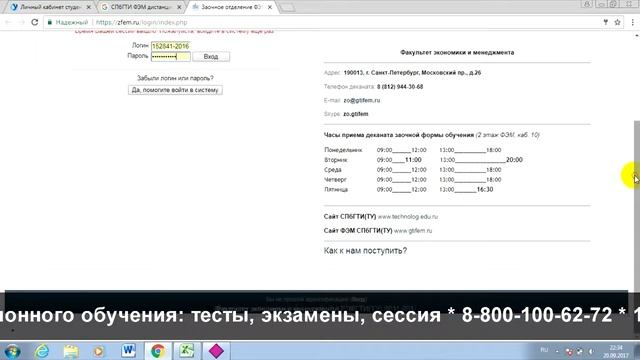
Task: Open Microsoft Word from taskbar
Action: point(129,351)
